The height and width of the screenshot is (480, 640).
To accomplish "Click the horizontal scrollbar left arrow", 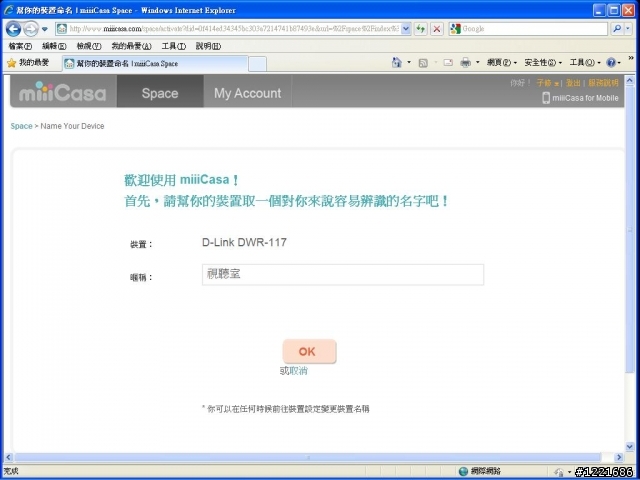I will click(x=8, y=457).
